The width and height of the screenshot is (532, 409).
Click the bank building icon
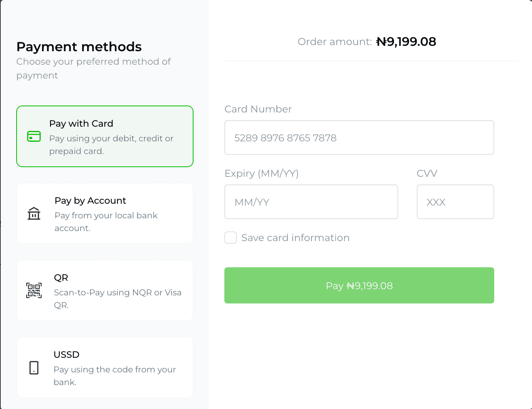pos(34,213)
